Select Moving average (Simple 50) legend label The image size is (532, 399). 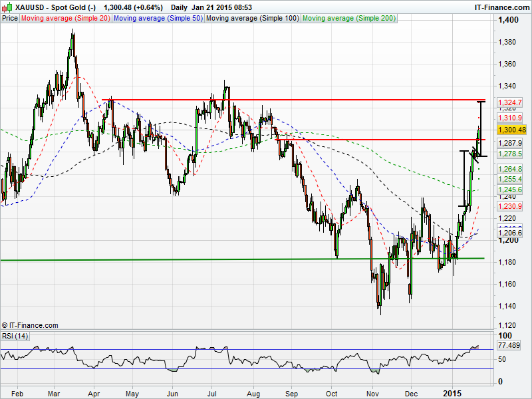tap(158, 18)
